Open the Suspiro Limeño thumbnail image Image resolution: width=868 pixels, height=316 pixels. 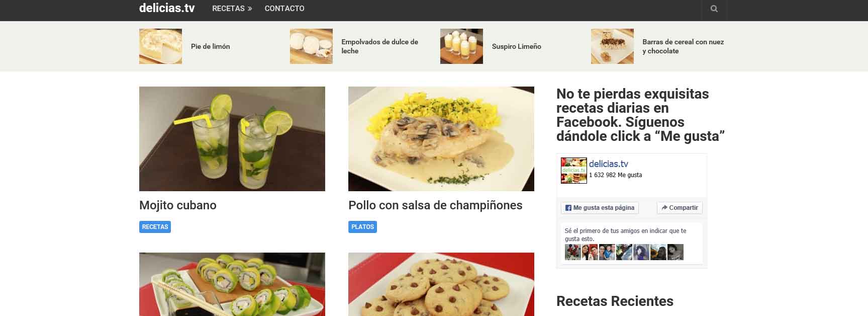point(461,46)
